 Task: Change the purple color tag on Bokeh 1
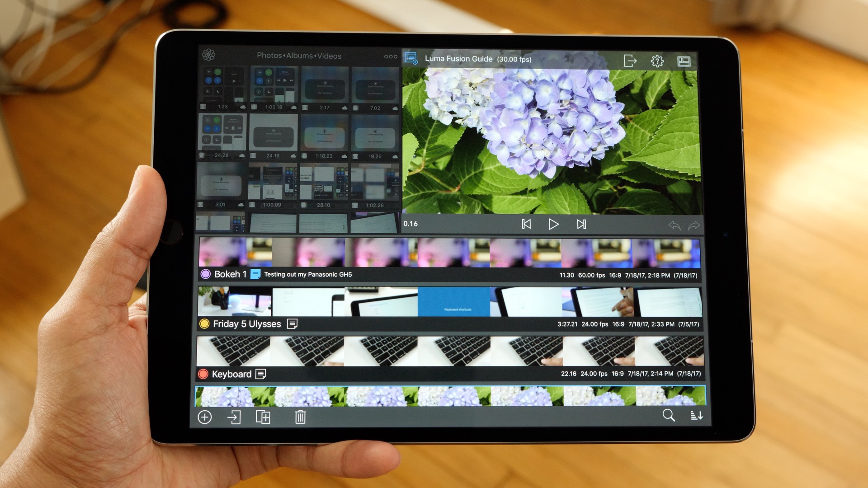coord(206,274)
